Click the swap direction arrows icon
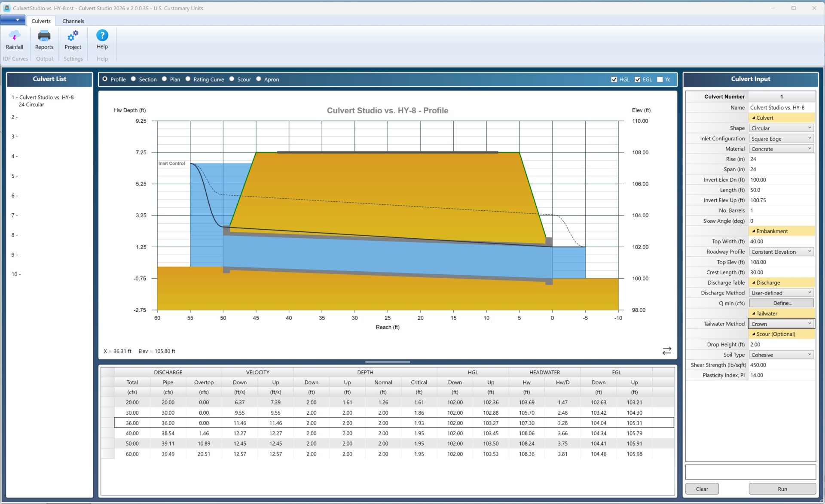This screenshot has height=504, width=825. click(x=666, y=351)
